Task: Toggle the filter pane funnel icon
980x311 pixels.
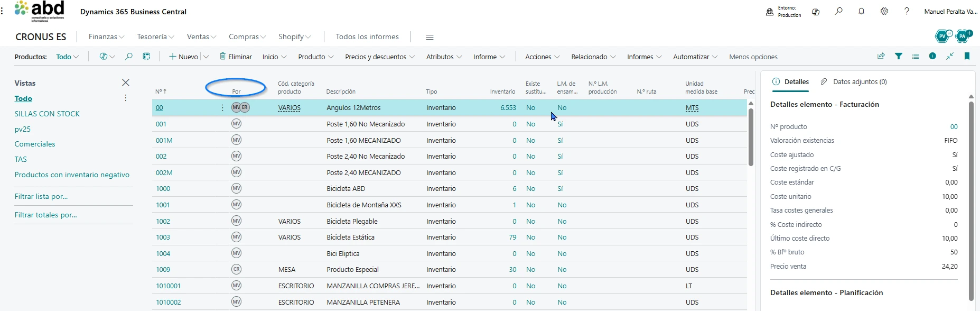Action: [898, 56]
